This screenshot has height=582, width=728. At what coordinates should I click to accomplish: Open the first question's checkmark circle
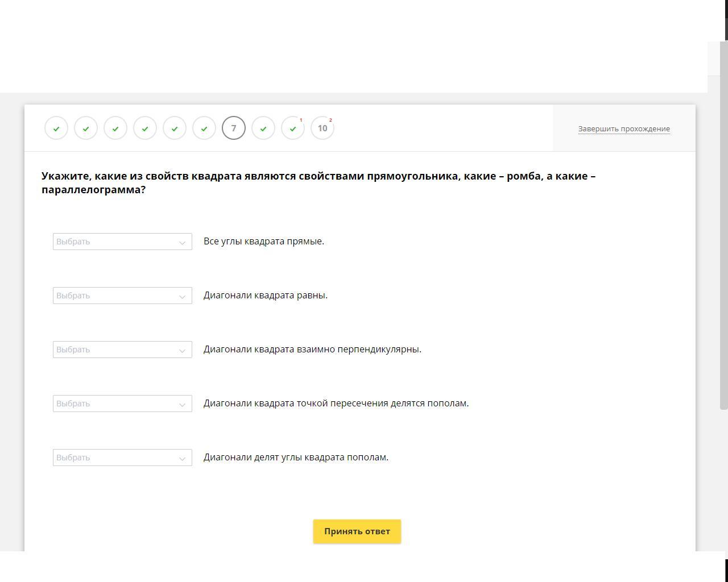pos(56,128)
